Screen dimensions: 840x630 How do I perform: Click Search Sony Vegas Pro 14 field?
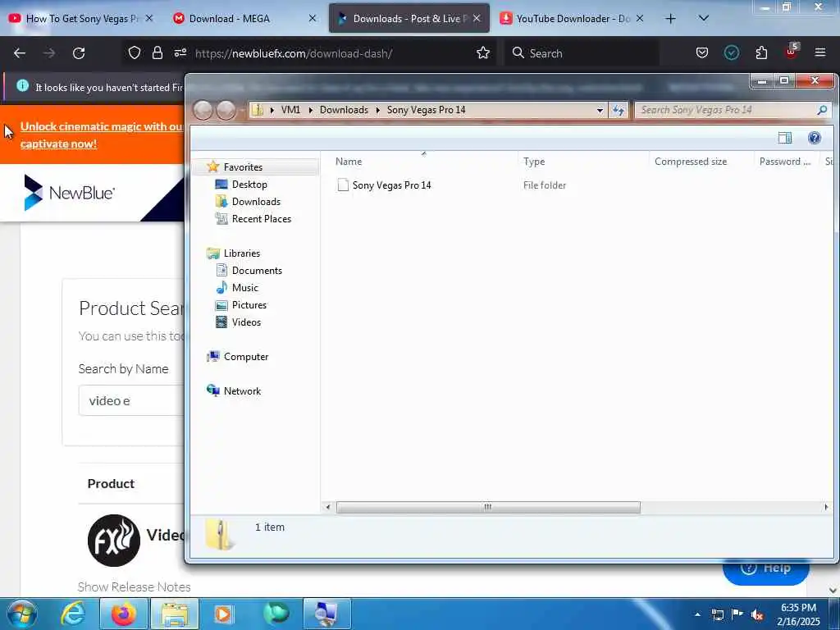[728, 110]
